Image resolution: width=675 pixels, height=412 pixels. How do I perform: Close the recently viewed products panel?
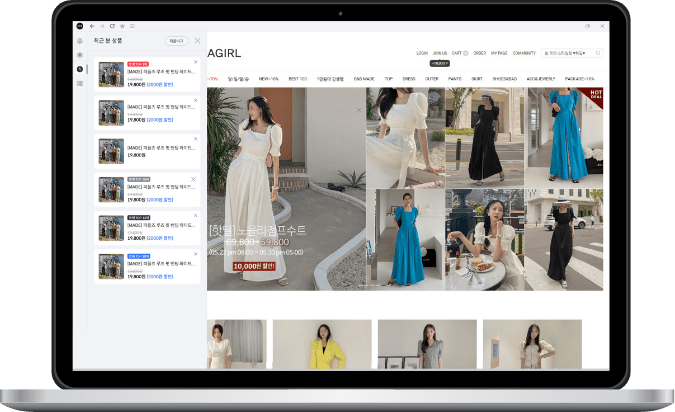coord(198,40)
